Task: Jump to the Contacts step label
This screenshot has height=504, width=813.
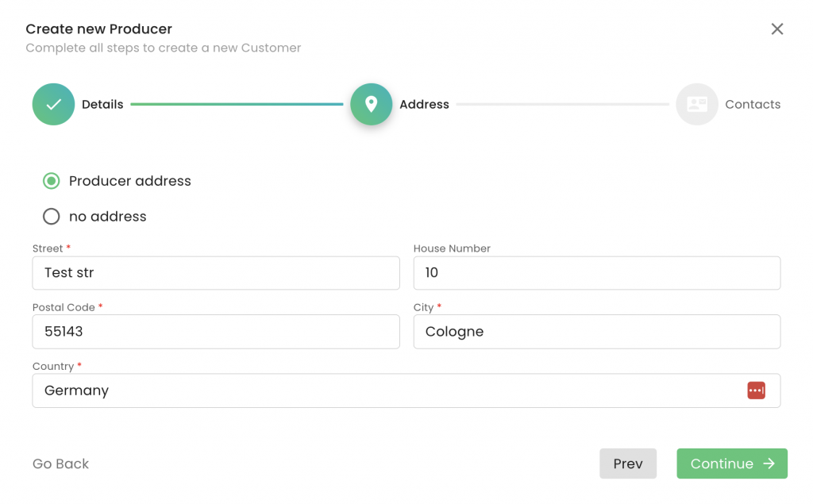Action: coord(752,105)
